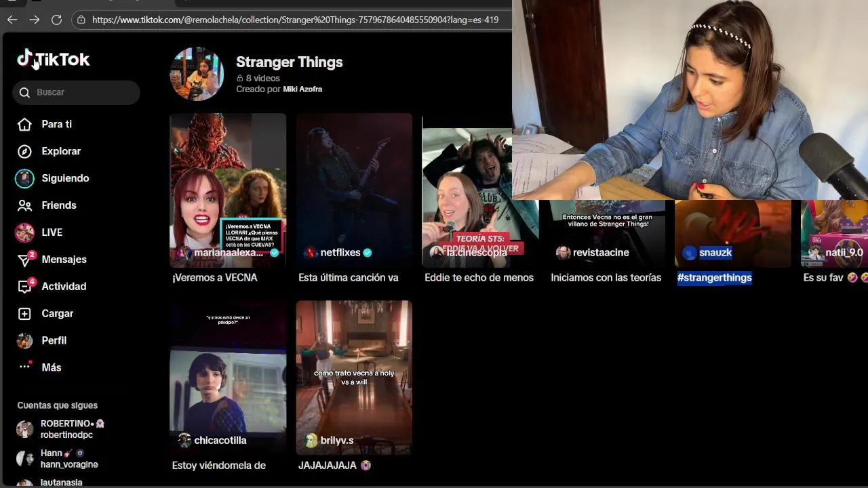Click ROBERTINO account avatar
The width and height of the screenshot is (868, 488).
coord(25,429)
